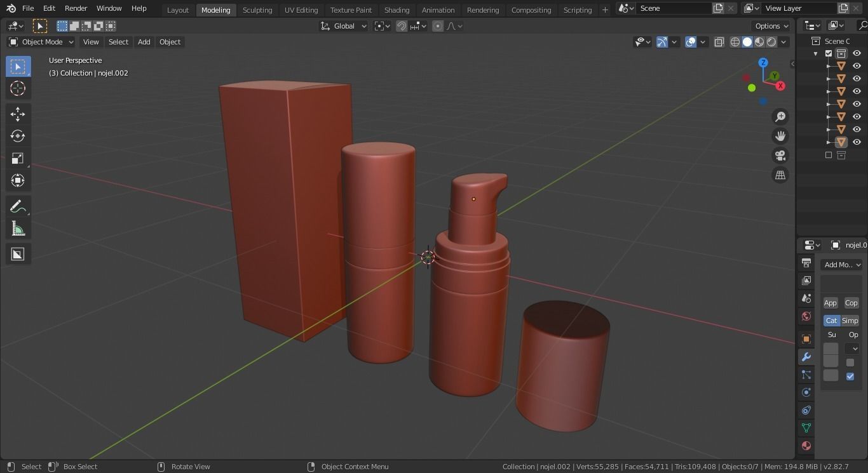Screen dimensions: 868x473
Task: Hide the collection with its eye icon
Action: 857,53
